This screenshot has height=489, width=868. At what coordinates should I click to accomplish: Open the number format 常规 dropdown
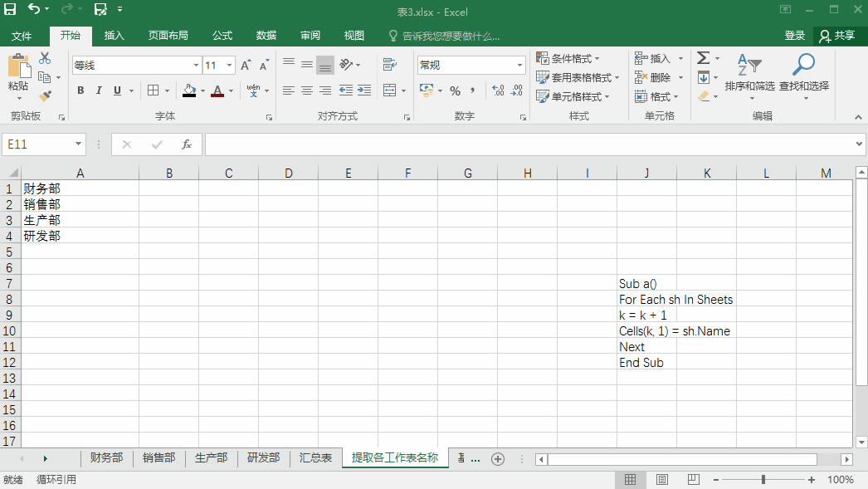[x=519, y=66]
